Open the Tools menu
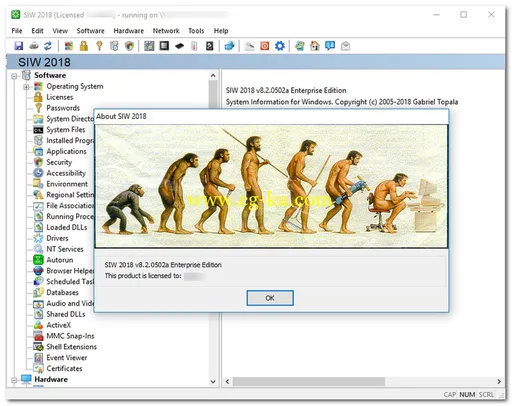Screen dimensions: 512x406 (x=196, y=31)
